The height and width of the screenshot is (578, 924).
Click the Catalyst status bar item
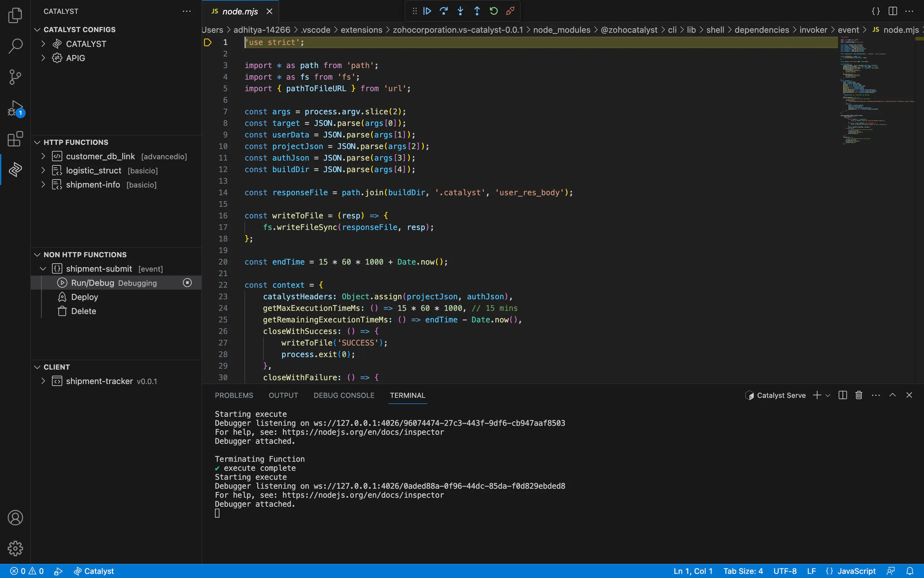[x=94, y=571]
